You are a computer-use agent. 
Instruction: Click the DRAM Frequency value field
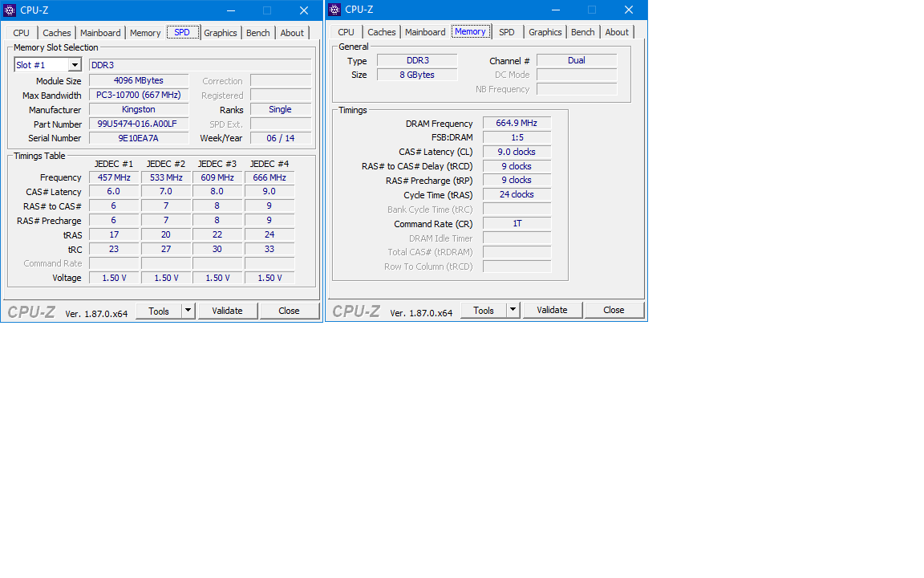[517, 124]
